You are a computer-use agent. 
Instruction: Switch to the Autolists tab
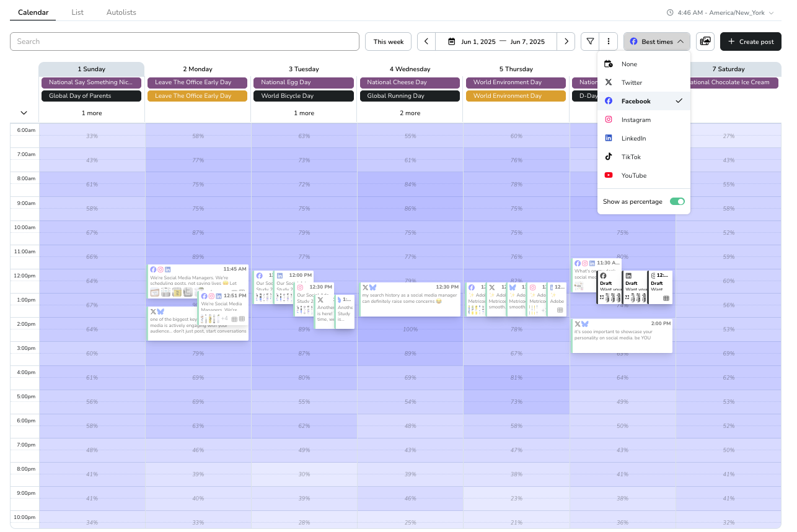point(121,12)
